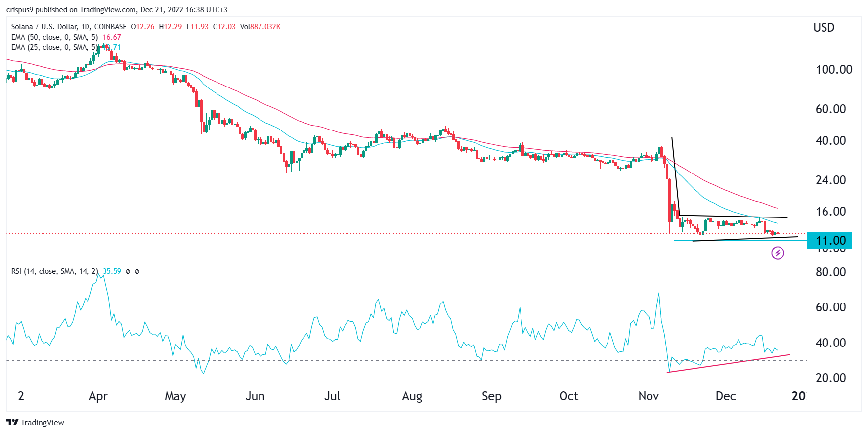Screen dimensions: 868x433
Task: Click the RSI value 35.59
Action: (x=112, y=271)
